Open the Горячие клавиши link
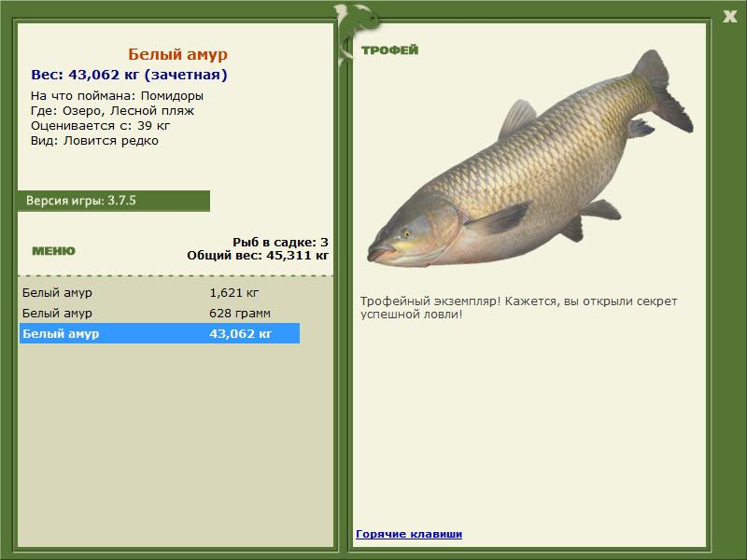Screen dimensions: 747x560 (x=409, y=534)
